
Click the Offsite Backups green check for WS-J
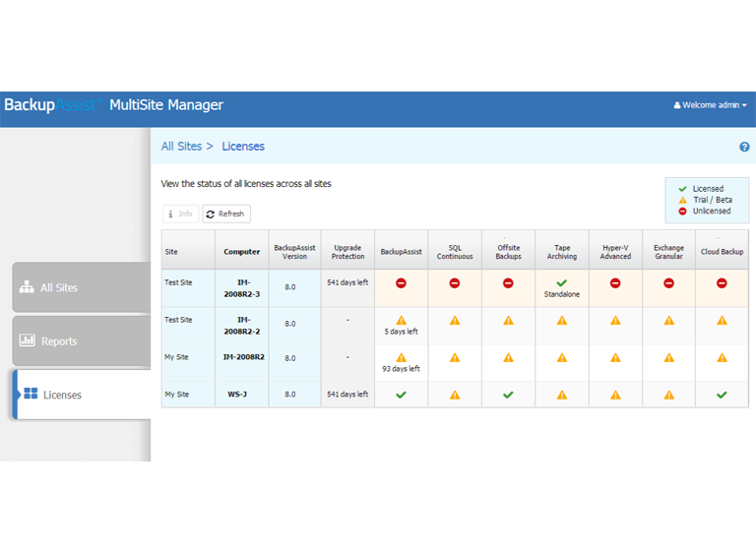click(508, 395)
